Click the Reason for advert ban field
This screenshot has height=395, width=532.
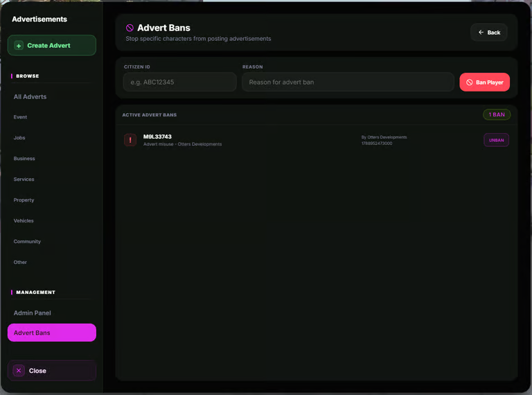[x=348, y=82]
